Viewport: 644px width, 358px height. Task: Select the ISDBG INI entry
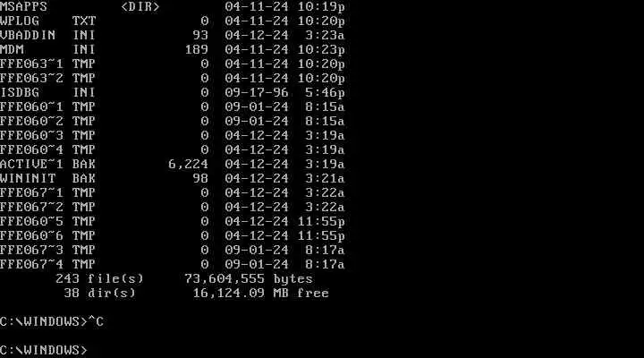(x=172, y=92)
